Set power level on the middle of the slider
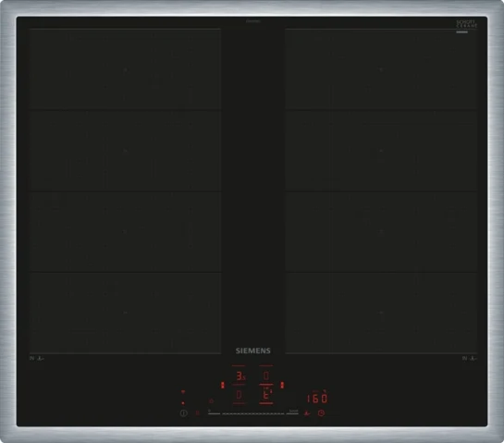504x443 pixels. click(253, 413)
